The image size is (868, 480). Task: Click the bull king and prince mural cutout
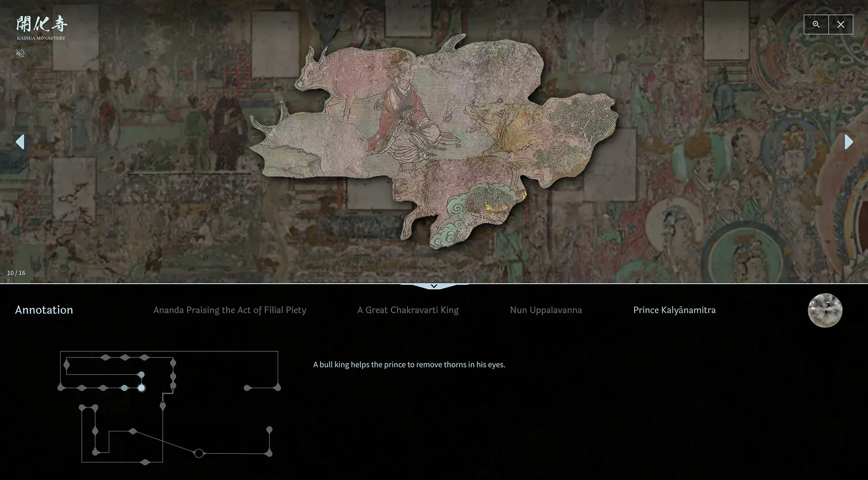click(434, 141)
